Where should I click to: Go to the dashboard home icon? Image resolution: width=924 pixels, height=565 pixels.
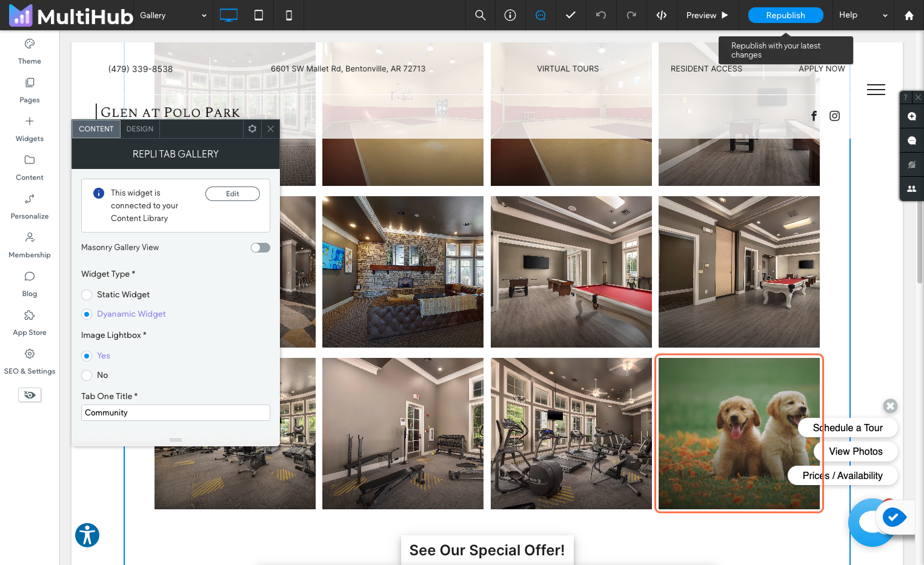pos(909,15)
